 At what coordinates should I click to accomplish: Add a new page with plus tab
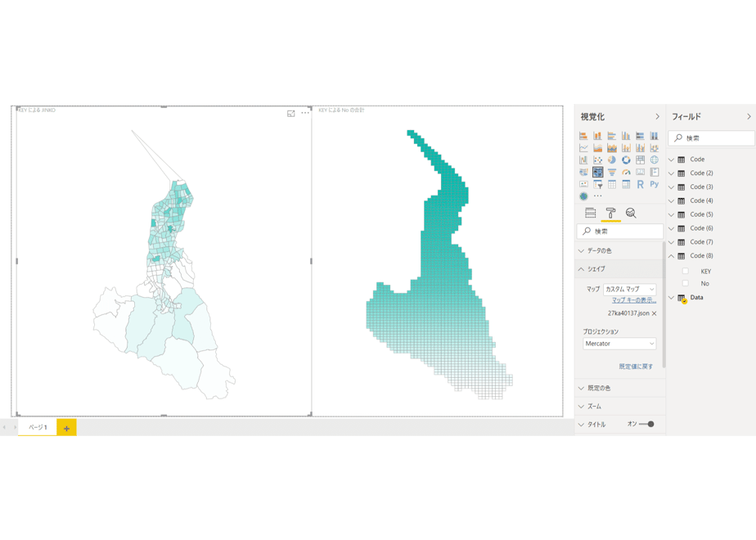click(x=66, y=428)
